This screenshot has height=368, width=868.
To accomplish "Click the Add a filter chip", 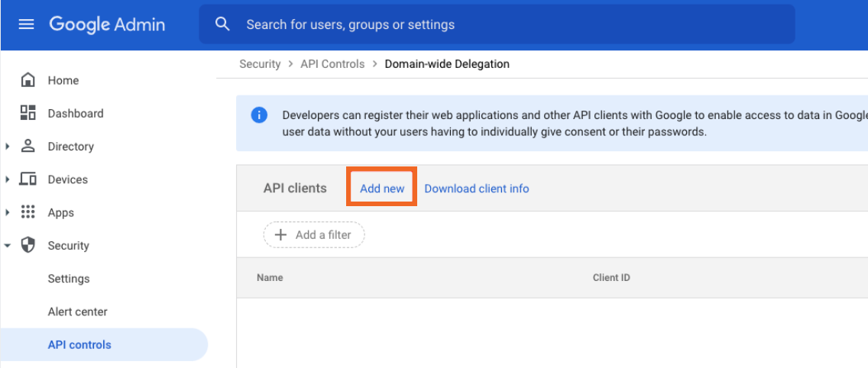I will [x=314, y=235].
